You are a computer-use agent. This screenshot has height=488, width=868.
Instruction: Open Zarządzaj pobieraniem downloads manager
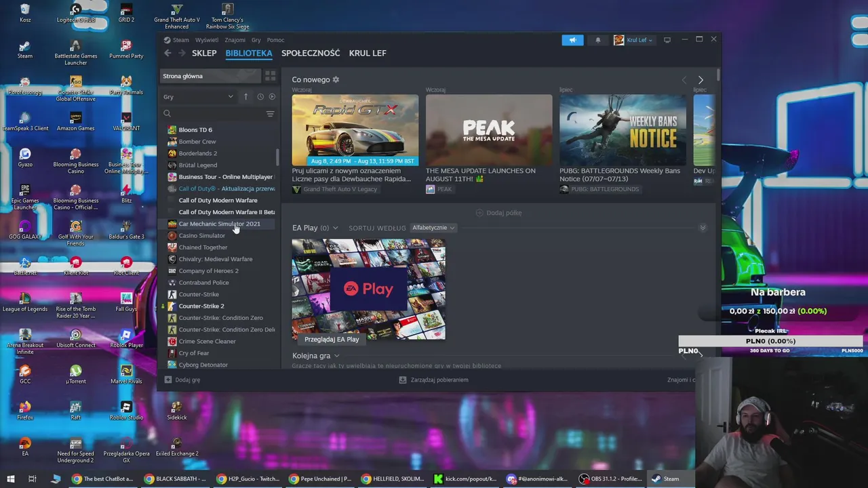click(x=433, y=380)
